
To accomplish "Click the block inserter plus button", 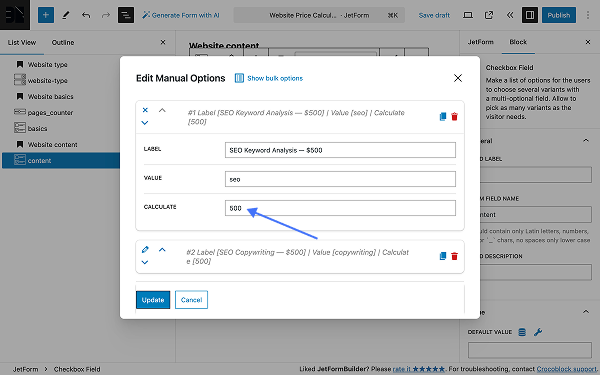I will pyautogui.click(x=46, y=15).
